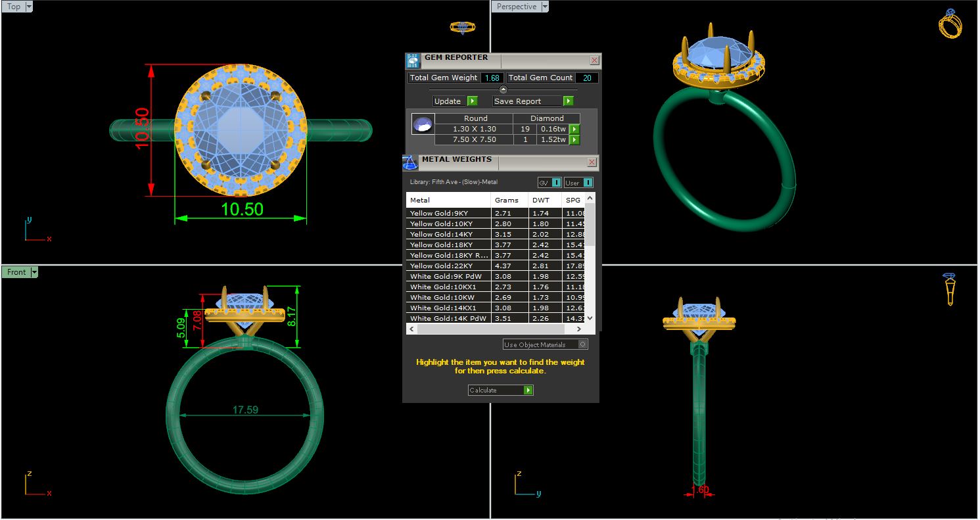Image resolution: width=980 pixels, height=520 pixels.
Task: Select the Yellow Gold:22KY row
Action: pos(496,266)
